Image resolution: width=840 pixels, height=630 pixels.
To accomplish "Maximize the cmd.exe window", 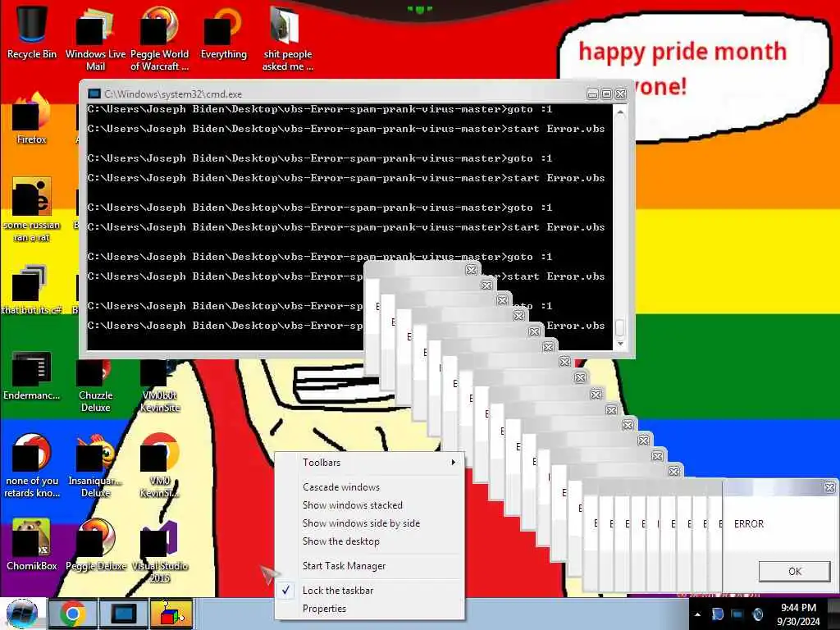I will [x=606, y=94].
